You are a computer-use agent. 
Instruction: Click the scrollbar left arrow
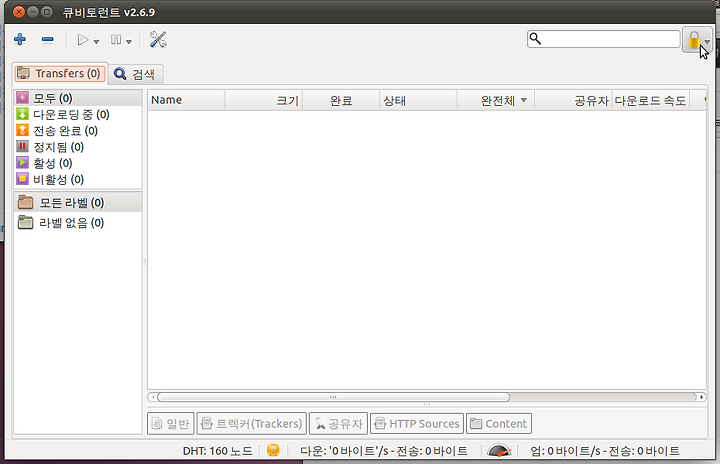[152, 397]
